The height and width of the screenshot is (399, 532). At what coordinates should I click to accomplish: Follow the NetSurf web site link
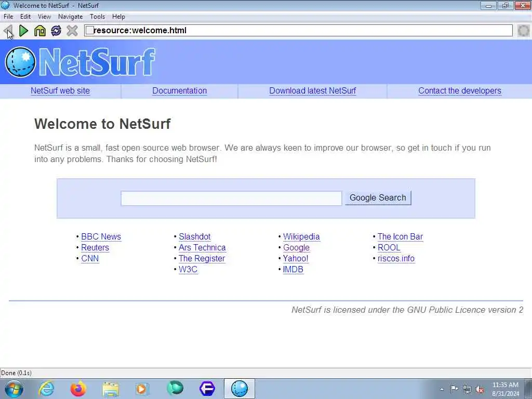[60, 90]
